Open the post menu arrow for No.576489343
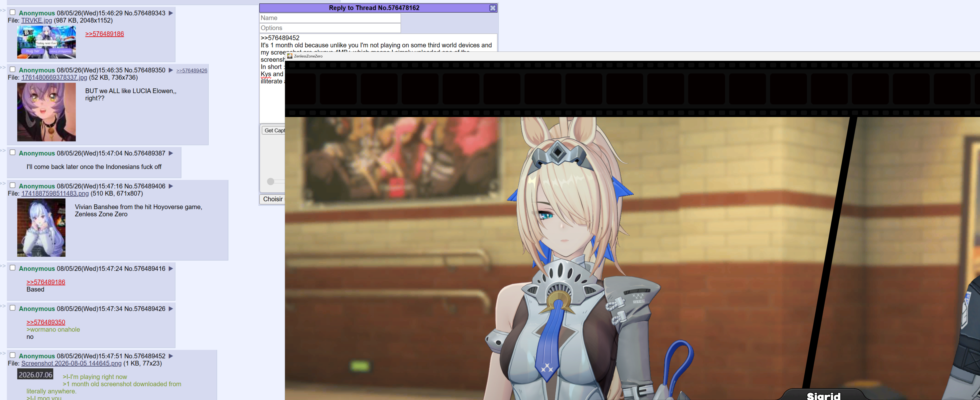Screen dimensions: 980x400 [171, 13]
